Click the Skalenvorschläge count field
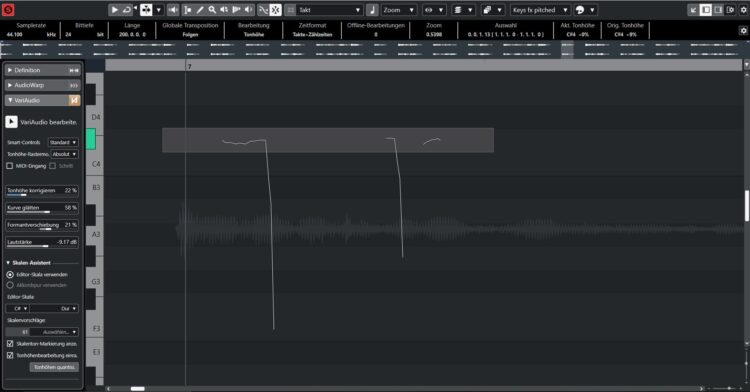 pyautogui.click(x=17, y=332)
